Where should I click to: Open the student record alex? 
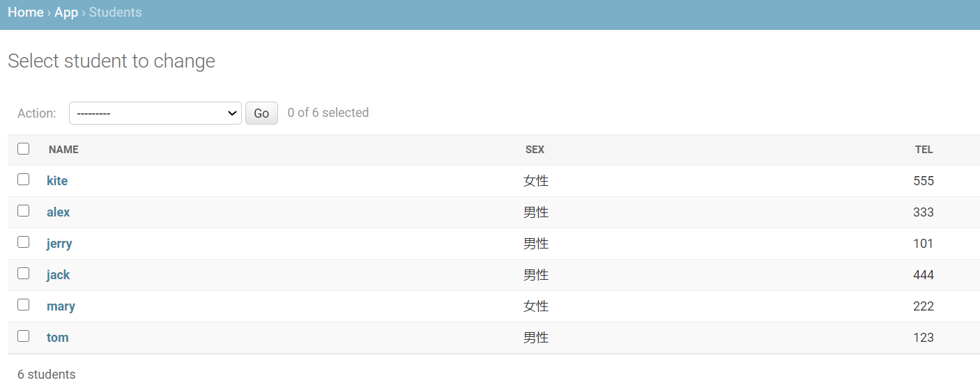[x=59, y=212]
